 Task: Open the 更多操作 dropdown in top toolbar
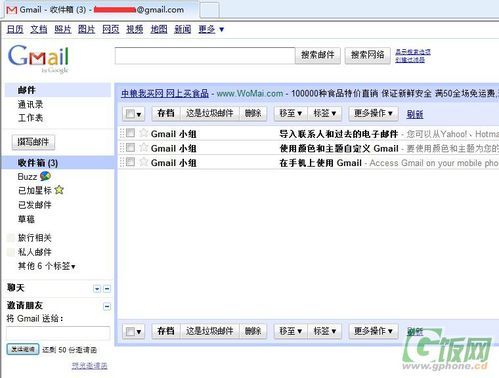pyautogui.click(x=373, y=113)
